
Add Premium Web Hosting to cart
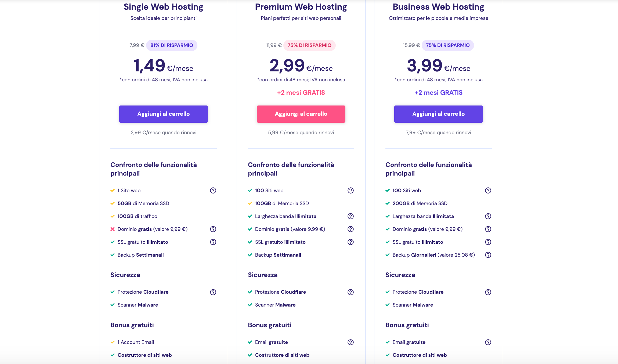(301, 114)
